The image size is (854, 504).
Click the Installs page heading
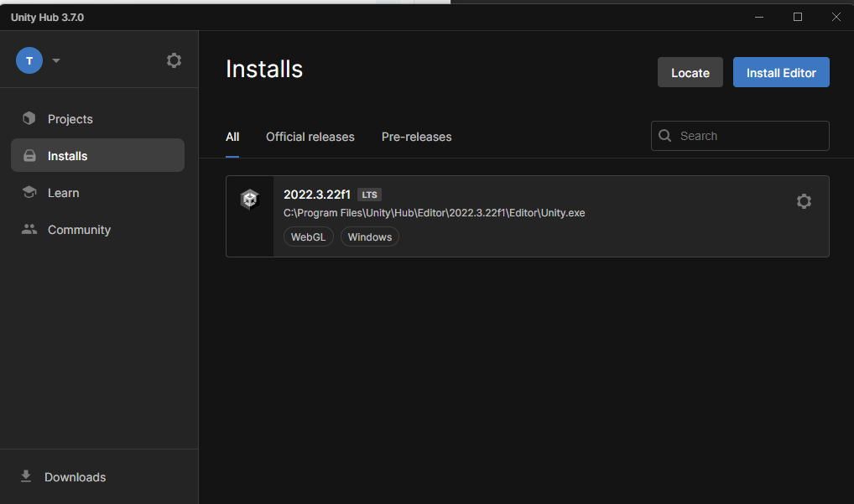[x=264, y=69]
